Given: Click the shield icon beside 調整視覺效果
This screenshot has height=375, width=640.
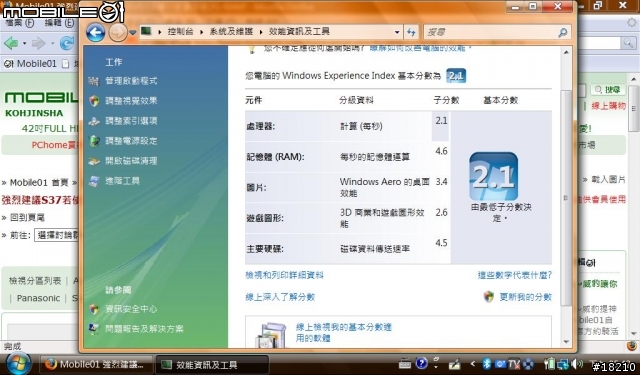Looking at the screenshot, I should 94,101.
